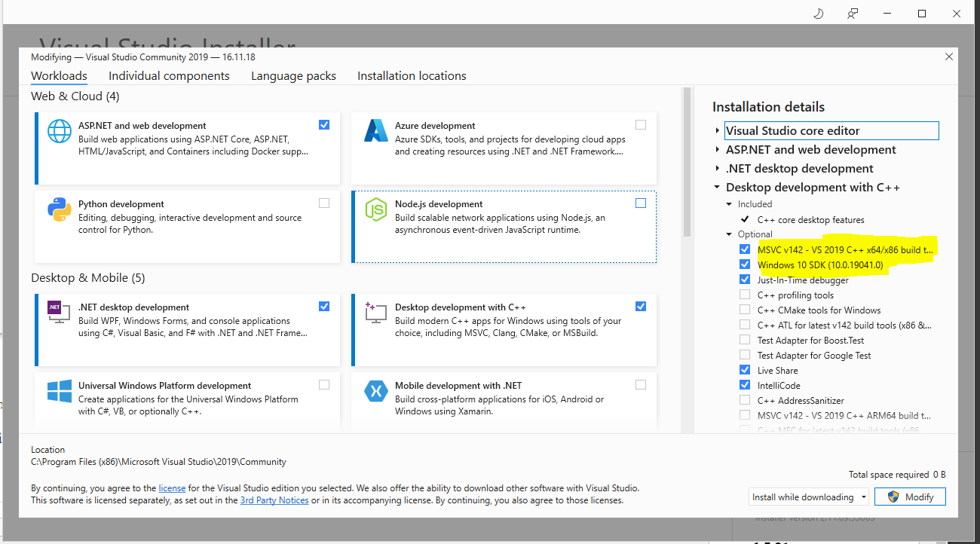Switch to the Language packs tab
This screenshot has height=544, width=980.
293,76
